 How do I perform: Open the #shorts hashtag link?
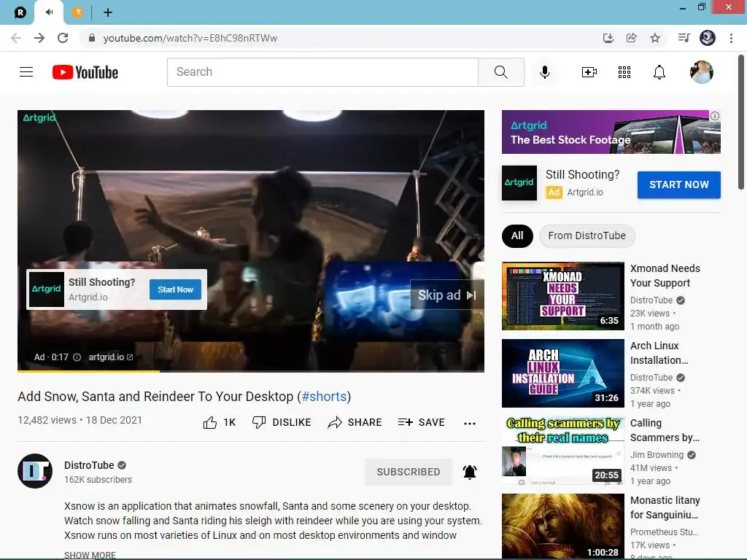(x=324, y=397)
